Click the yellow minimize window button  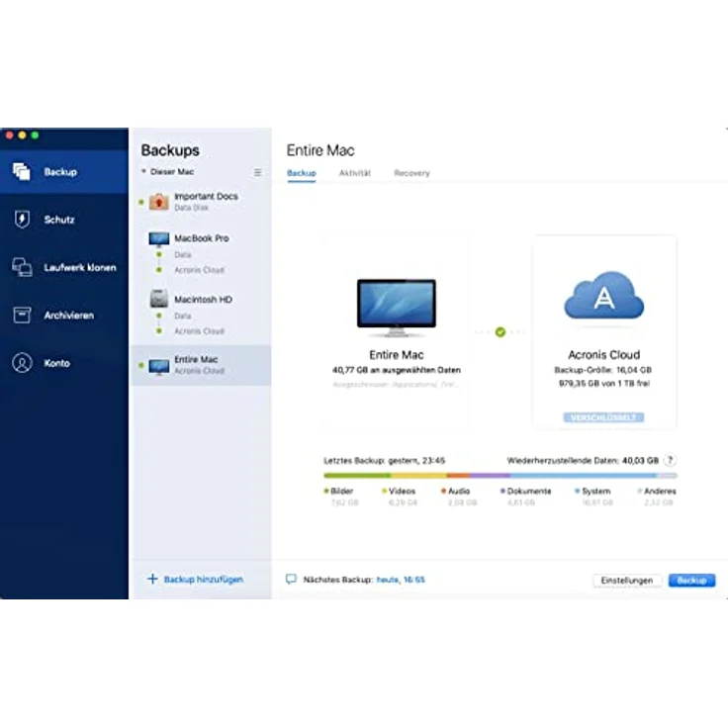coord(22,136)
